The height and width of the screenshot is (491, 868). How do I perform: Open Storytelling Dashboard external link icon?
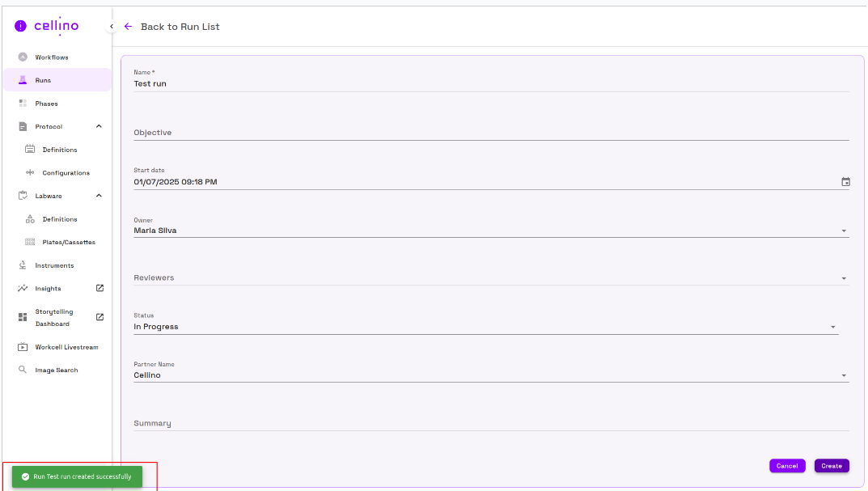click(100, 317)
